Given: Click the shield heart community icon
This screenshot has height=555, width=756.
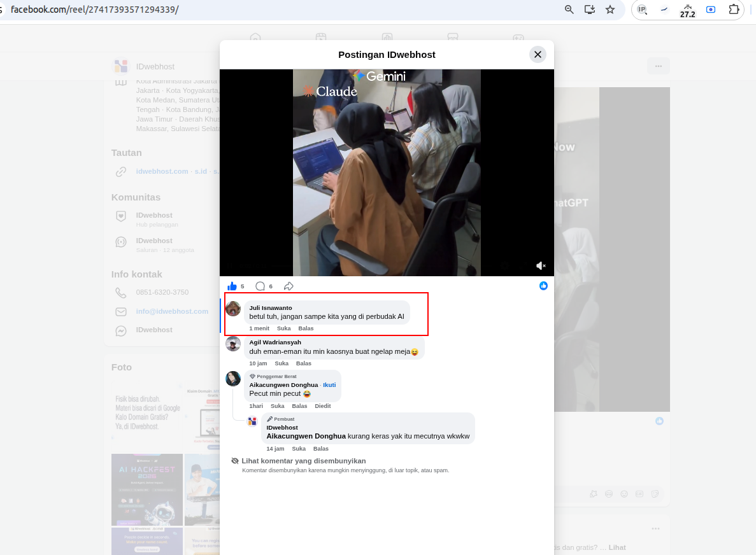Looking at the screenshot, I should 121,216.
